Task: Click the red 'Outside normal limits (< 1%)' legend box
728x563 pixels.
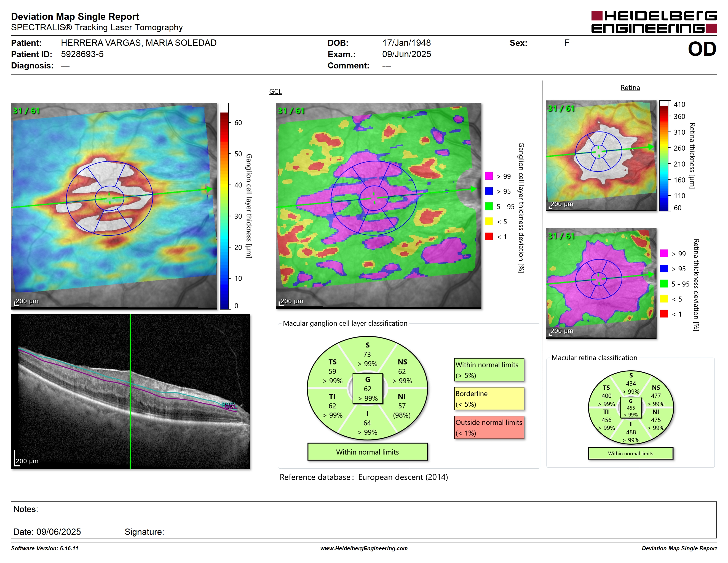Action: click(489, 427)
